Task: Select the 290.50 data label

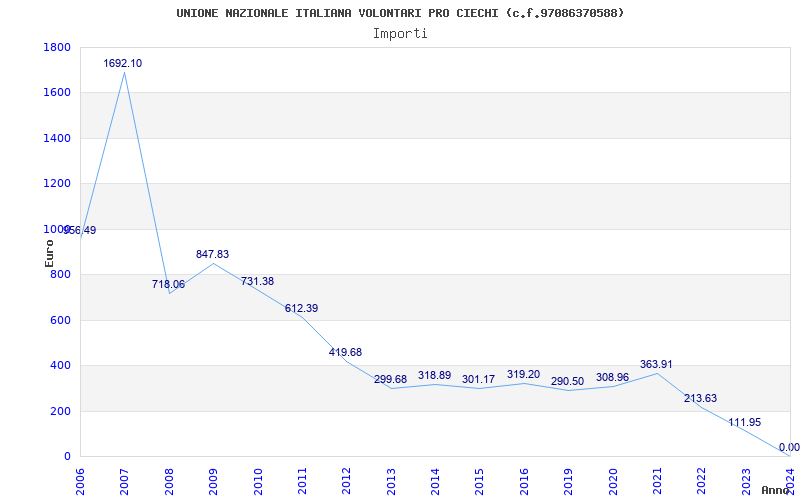Action: [567, 382]
